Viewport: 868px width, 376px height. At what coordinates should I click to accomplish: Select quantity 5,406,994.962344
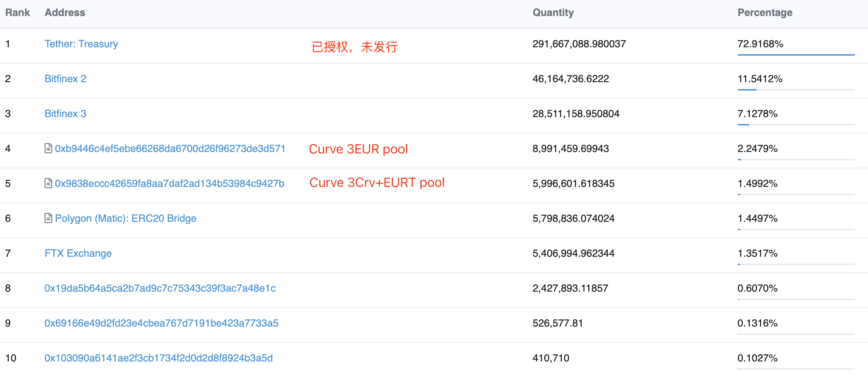[x=574, y=253]
